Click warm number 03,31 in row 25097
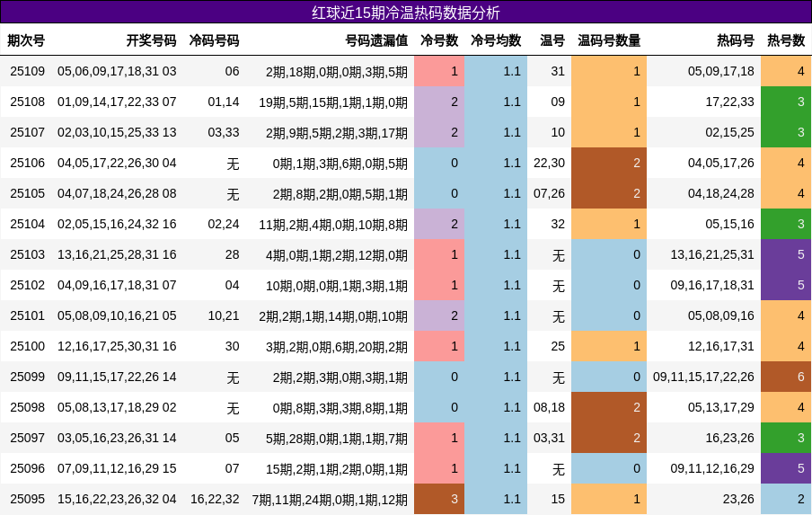Screen dimensions: 812x515 coord(549,438)
